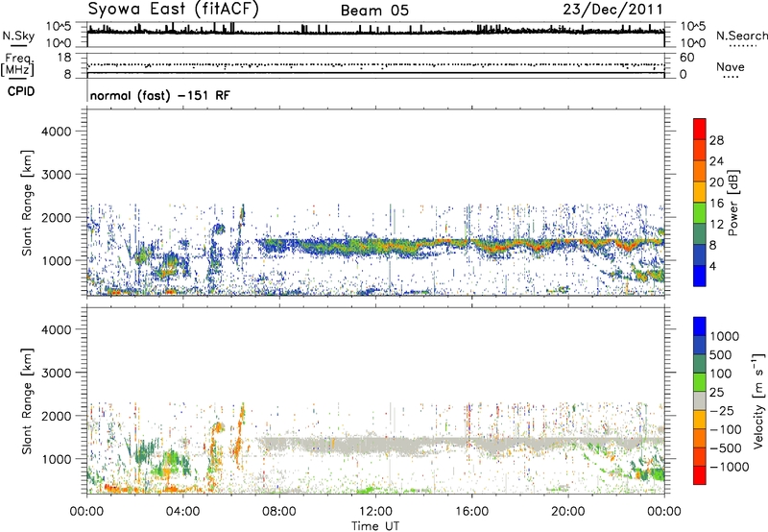Screen dimensions: 768x532
Task: Click the 'Slant Range [km]' label of the velocity panel
Action: click(27, 401)
